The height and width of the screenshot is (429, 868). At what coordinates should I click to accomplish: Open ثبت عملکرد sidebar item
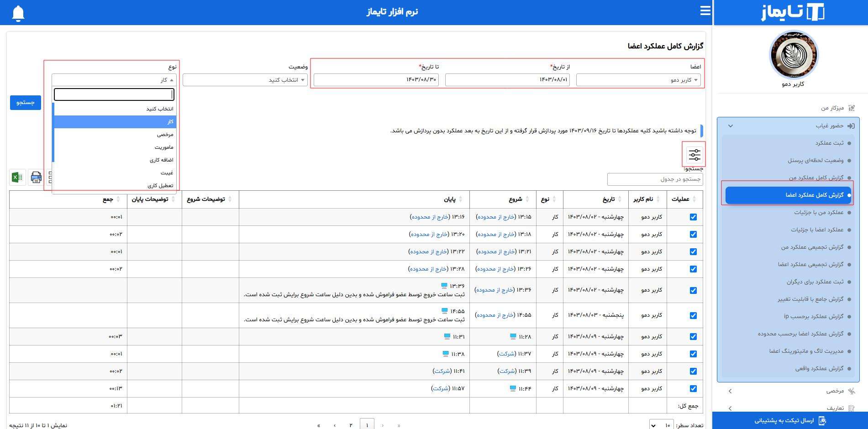click(x=829, y=143)
